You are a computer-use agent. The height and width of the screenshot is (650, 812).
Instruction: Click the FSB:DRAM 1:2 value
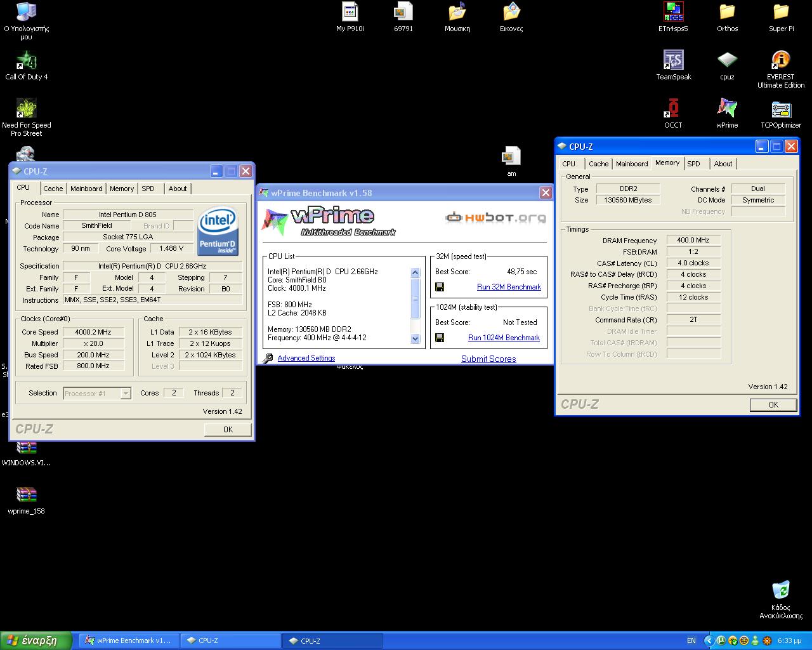click(693, 251)
